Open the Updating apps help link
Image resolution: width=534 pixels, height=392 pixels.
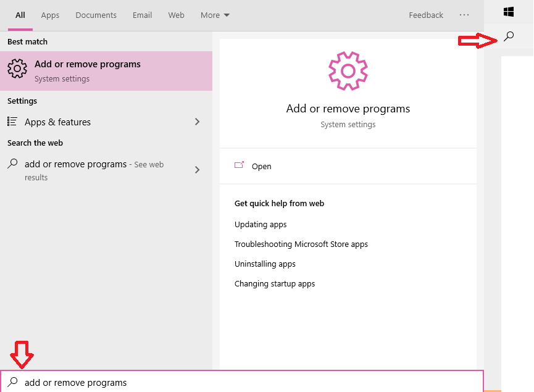pos(261,225)
